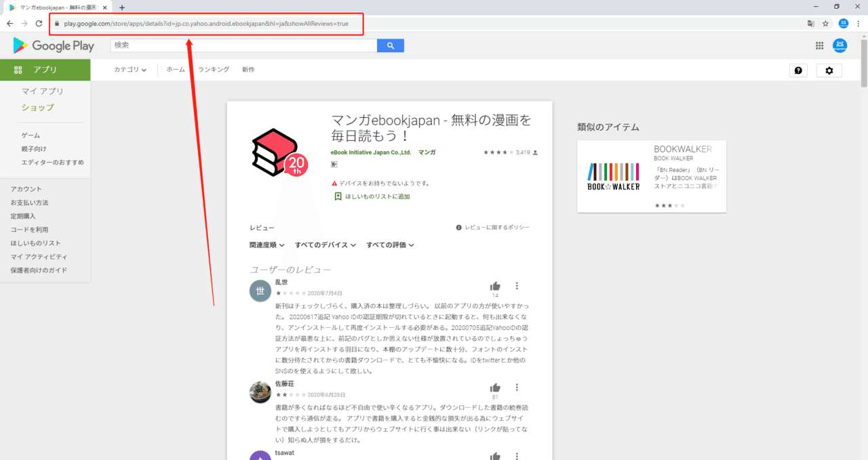Expand the カテゴリ dropdown

(x=130, y=70)
